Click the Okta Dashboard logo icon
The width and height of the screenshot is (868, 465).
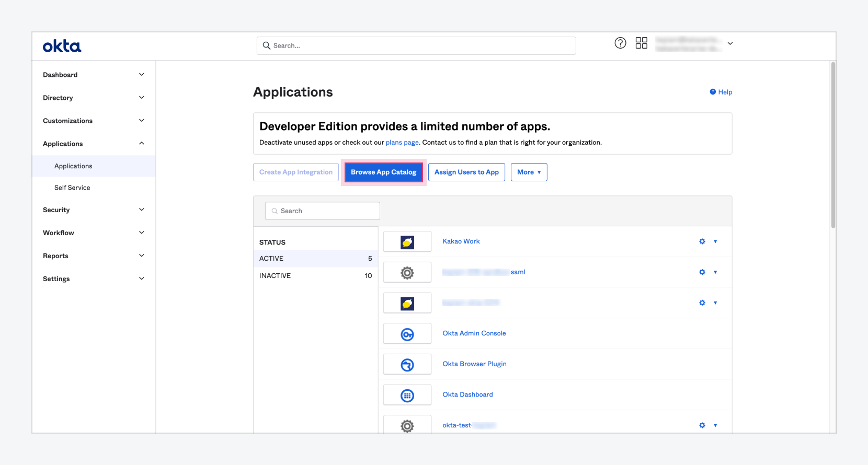[x=407, y=396]
